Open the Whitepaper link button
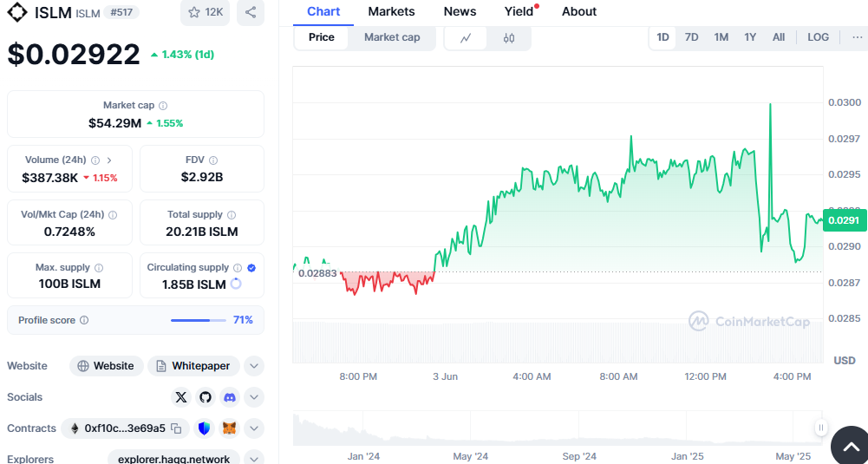 tap(193, 366)
